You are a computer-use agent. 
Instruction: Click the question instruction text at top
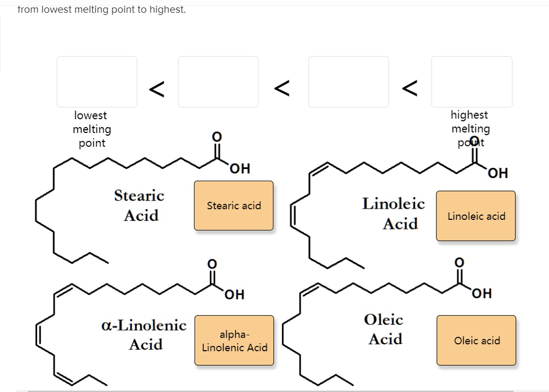pyautogui.click(x=101, y=9)
